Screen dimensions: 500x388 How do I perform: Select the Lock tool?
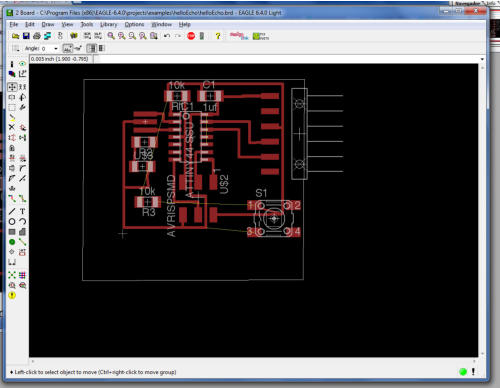(12, 148)
